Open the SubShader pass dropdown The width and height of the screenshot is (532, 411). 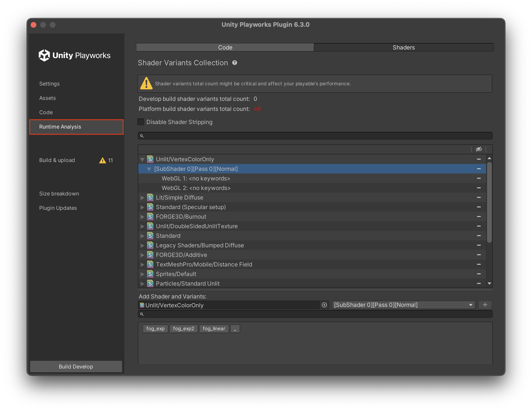tap(403, 305)
